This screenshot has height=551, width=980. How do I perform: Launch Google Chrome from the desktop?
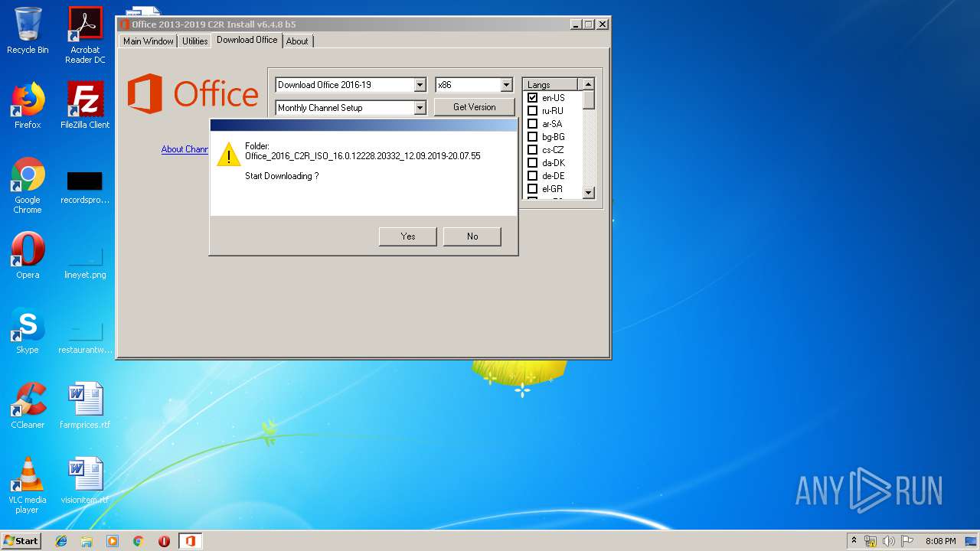(x=28, y=186)
